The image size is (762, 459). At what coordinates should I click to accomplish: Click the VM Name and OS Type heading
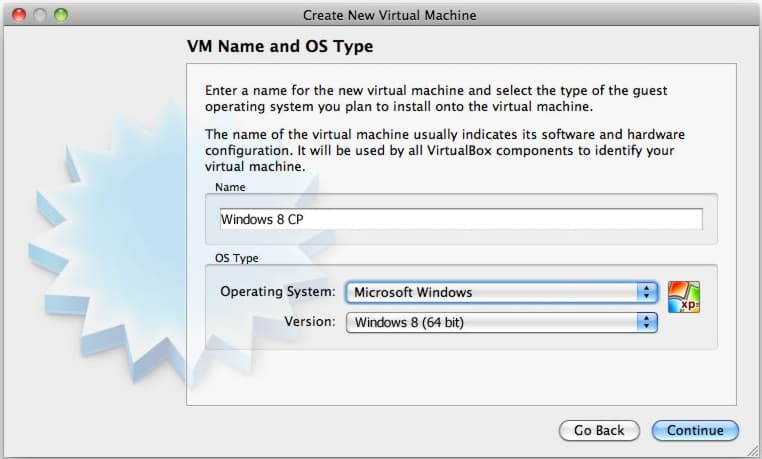pos(280,47)
